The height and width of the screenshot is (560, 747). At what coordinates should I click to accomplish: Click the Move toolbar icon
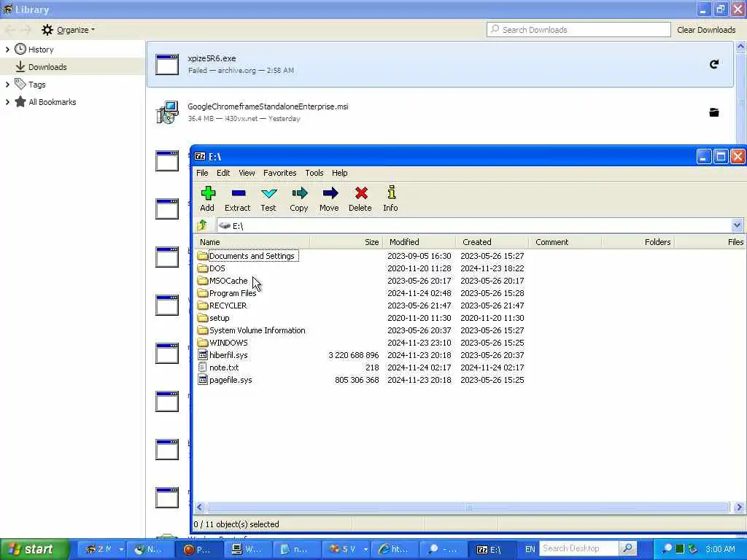point(330,193)
